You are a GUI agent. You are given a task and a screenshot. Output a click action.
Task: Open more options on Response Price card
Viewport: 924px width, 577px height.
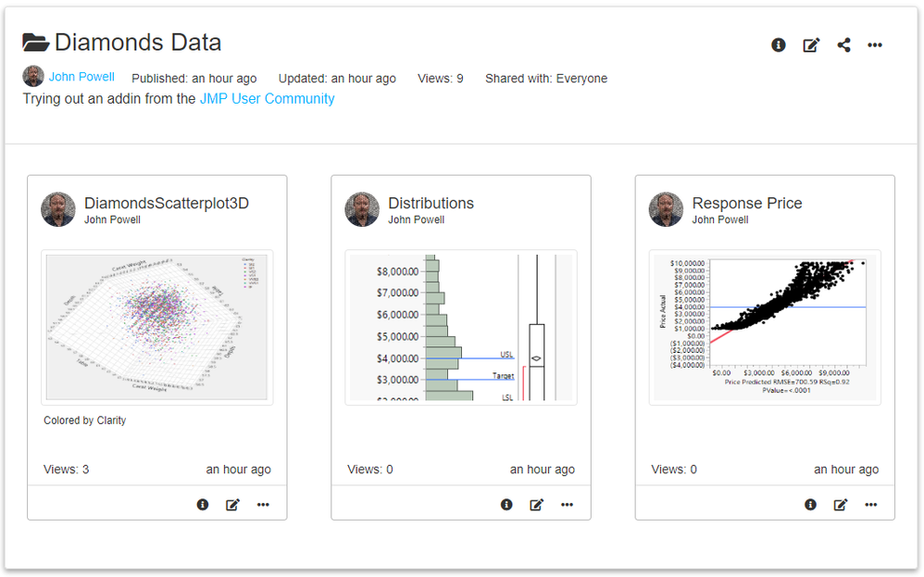[x=871, y=505]
